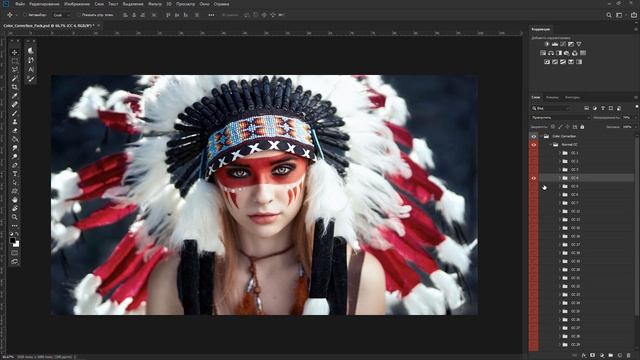
Task: Add a Hue/Saturation adjustment layer
Action: 543,53
